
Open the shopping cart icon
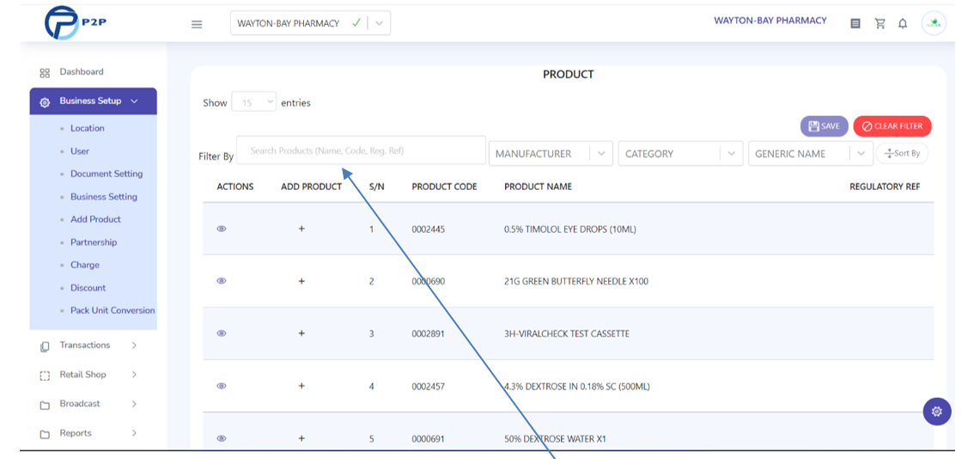pos(880,24)
